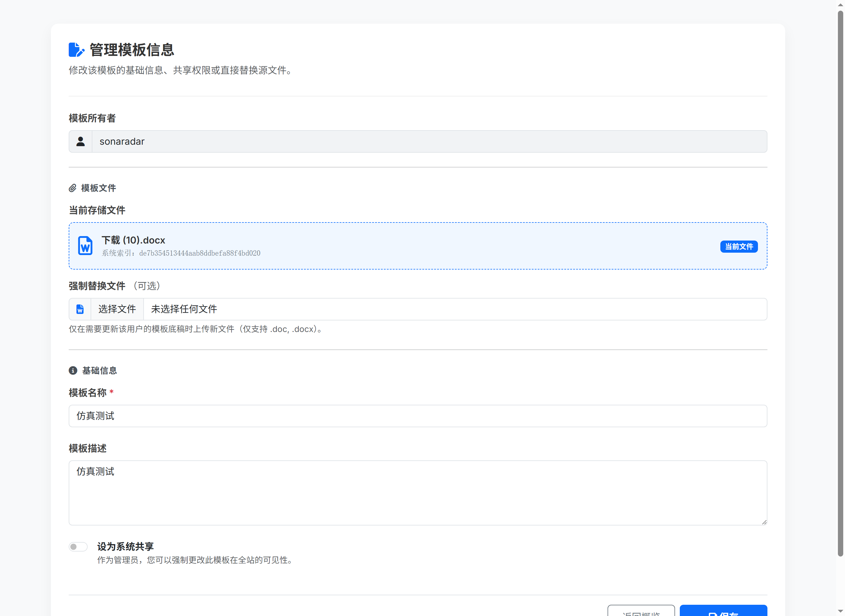Image resolution: width=845 pixels, height=616 pixels.
Task: Click the 模板名称 input containing 仿真测试
Action: pos(417,416)
